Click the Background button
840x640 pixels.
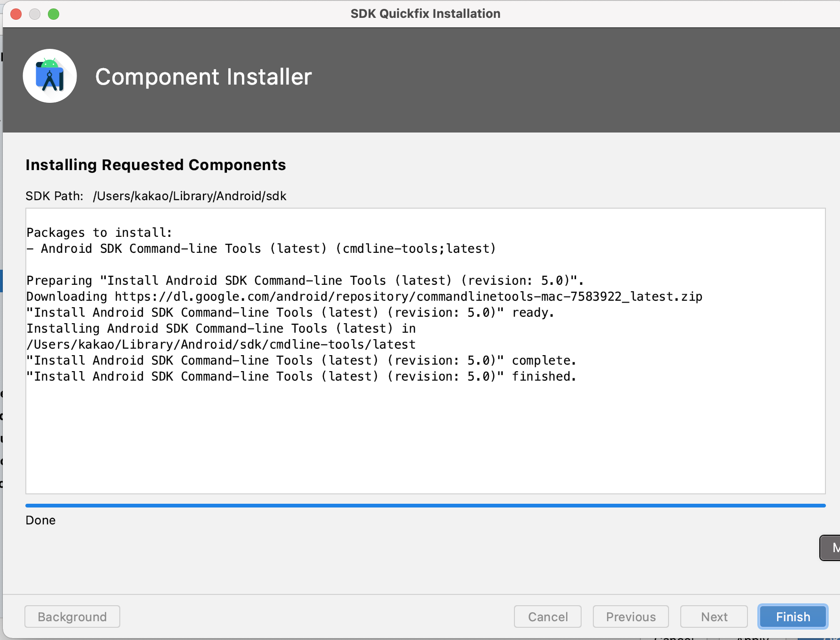(x=72, y=617)
